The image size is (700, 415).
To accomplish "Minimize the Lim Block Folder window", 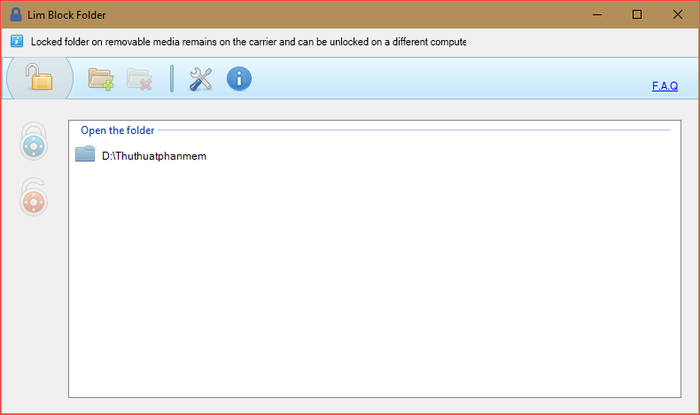I will click(x=597, y=15).
